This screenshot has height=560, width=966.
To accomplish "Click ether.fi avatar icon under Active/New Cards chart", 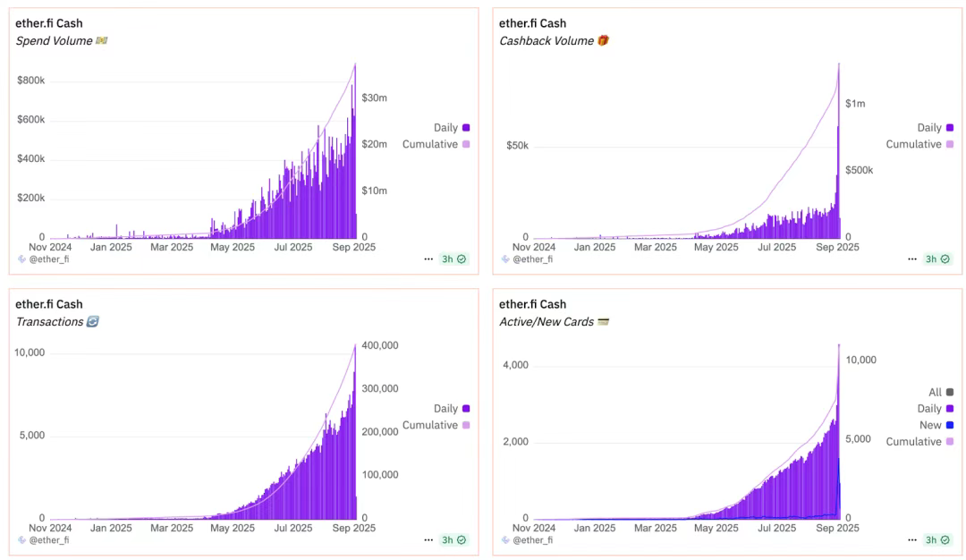I will click(505, 540).
